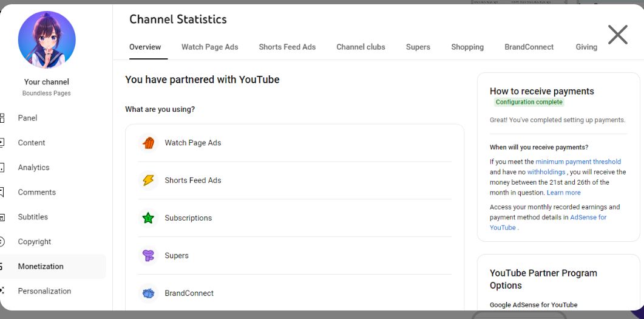Click the Personalization wand icon in sidebar
The image size is (644, 319).
pos(2,291)
